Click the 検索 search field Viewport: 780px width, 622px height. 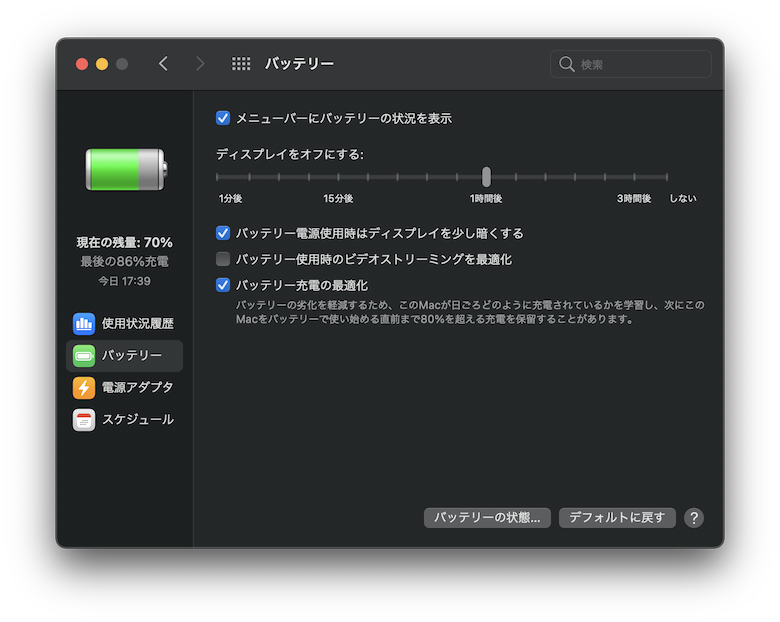pos(631,64)
